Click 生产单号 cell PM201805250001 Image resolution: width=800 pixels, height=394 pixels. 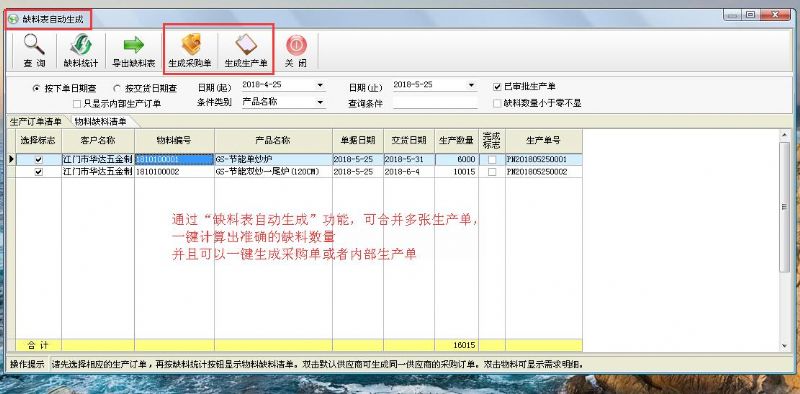pos(544,160)
